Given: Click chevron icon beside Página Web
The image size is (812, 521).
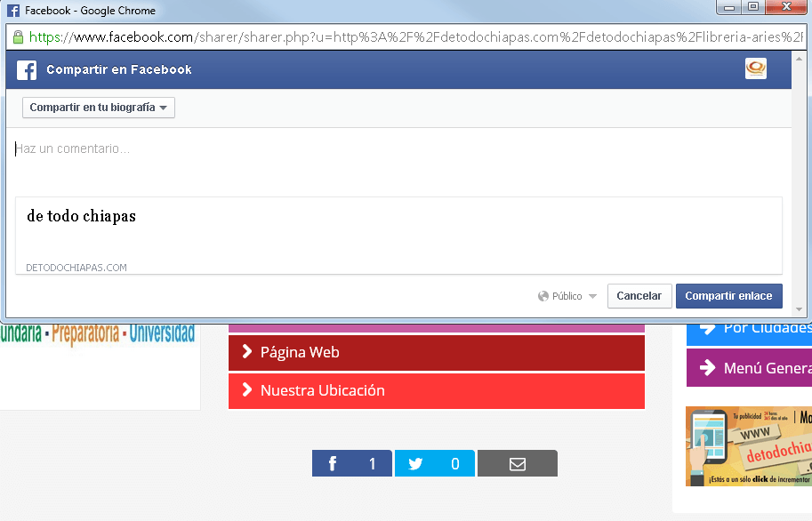Looking at the screenshot, I should (x=247, y=352).
